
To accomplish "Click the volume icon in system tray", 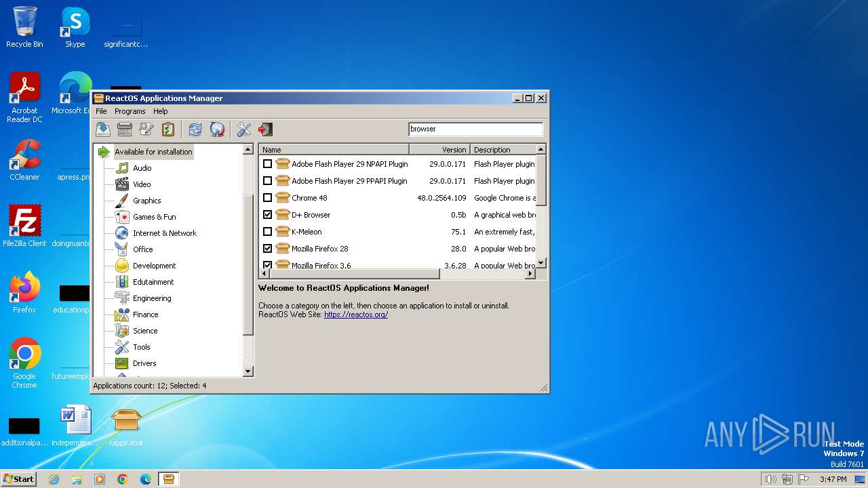I will pyautogui.click(x=770, y=479).
